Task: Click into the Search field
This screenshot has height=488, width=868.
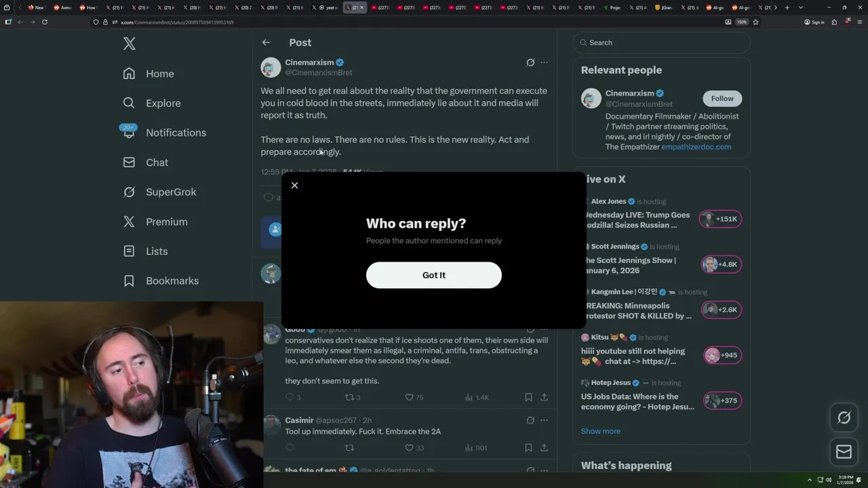Action: [x=661, y=43]
